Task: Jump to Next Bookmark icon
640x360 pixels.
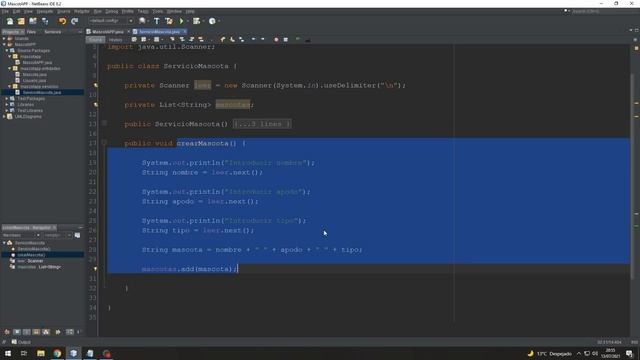Action: point(232,40)
